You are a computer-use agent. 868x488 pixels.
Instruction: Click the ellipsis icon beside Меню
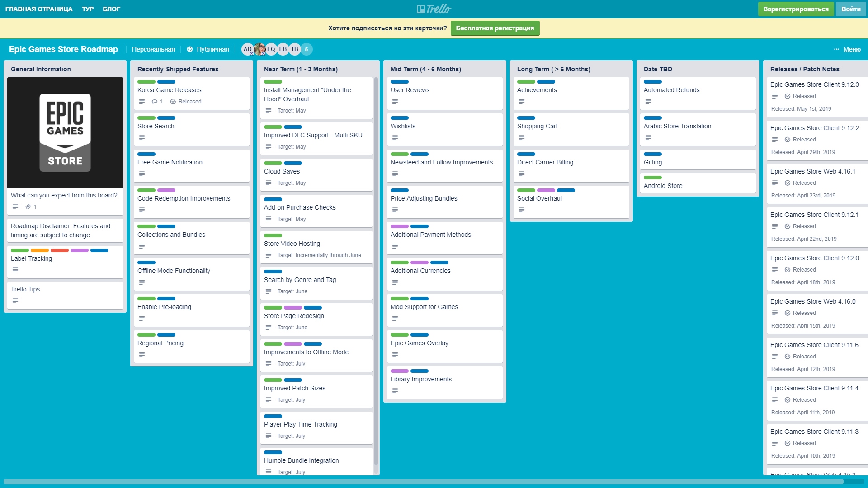click(x=836, y=49)
